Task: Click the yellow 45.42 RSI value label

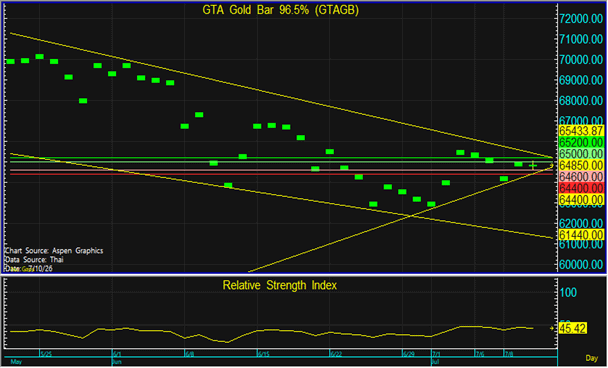Action: 573,328
